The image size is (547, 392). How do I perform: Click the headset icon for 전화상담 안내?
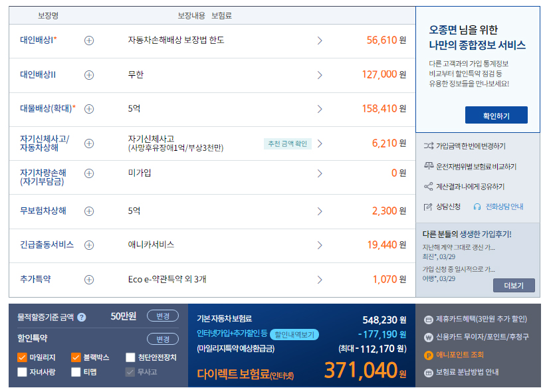pyautogui.click(x=477, y=207)
